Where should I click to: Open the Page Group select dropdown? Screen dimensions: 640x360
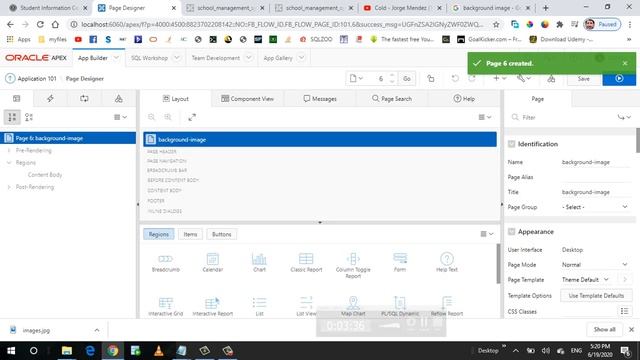tap(595, 207)
